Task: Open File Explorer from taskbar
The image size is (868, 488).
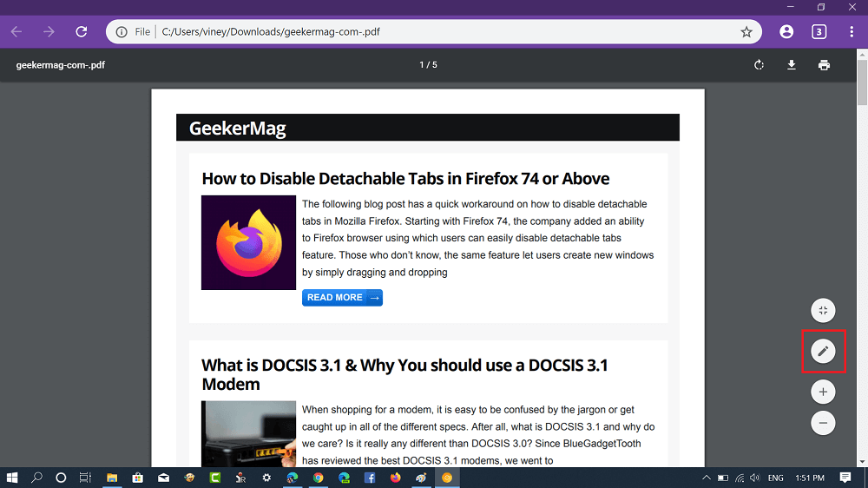Action: tap(112, 478)
